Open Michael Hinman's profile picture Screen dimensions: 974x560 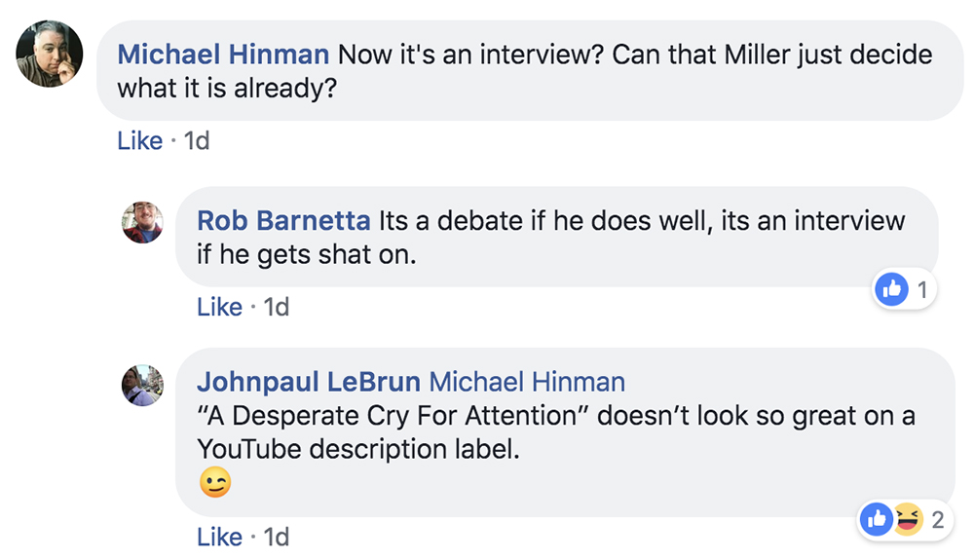50,54
